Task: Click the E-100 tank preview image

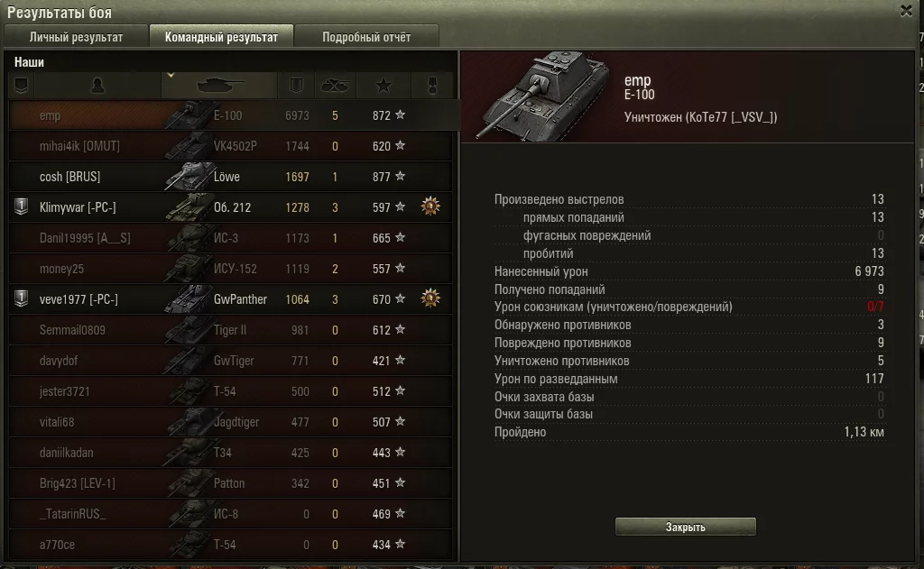Action: click(544, 96)
